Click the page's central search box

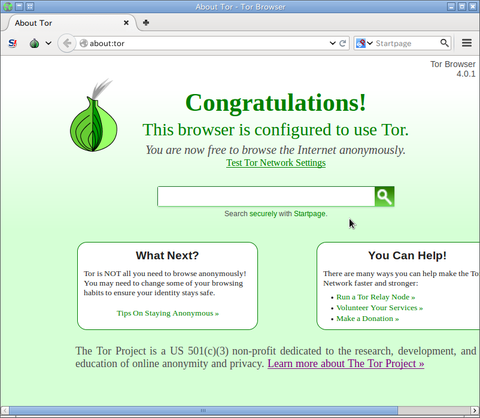(x=266, y=197)
